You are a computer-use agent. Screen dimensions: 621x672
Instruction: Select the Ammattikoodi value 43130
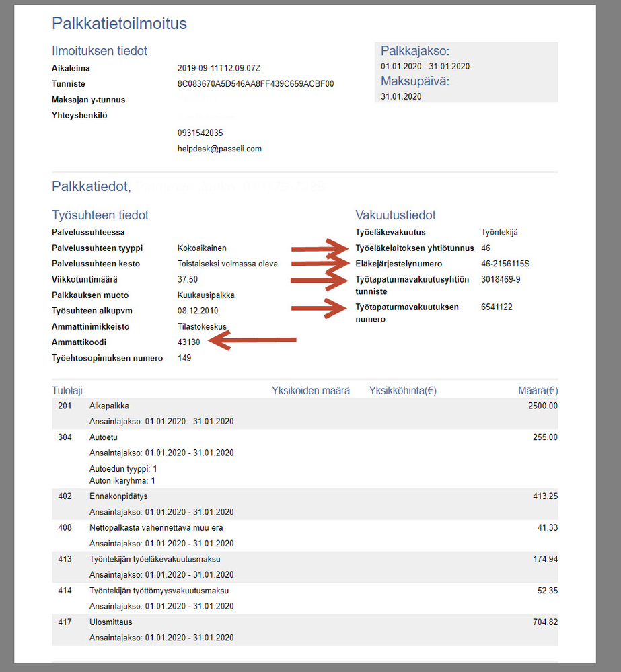188,342
